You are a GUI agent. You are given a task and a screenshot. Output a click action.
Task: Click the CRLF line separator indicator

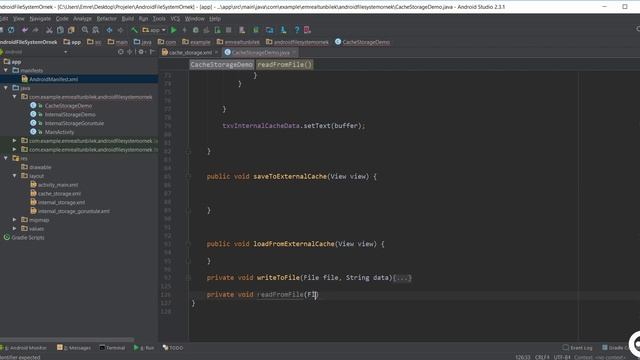(542, 357)
